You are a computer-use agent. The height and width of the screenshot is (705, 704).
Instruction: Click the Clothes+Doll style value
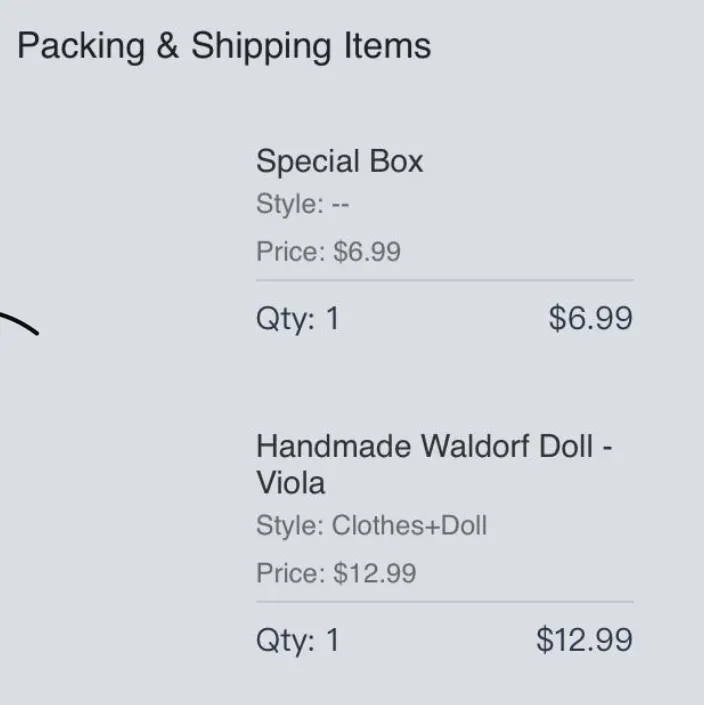click(410, 525)
